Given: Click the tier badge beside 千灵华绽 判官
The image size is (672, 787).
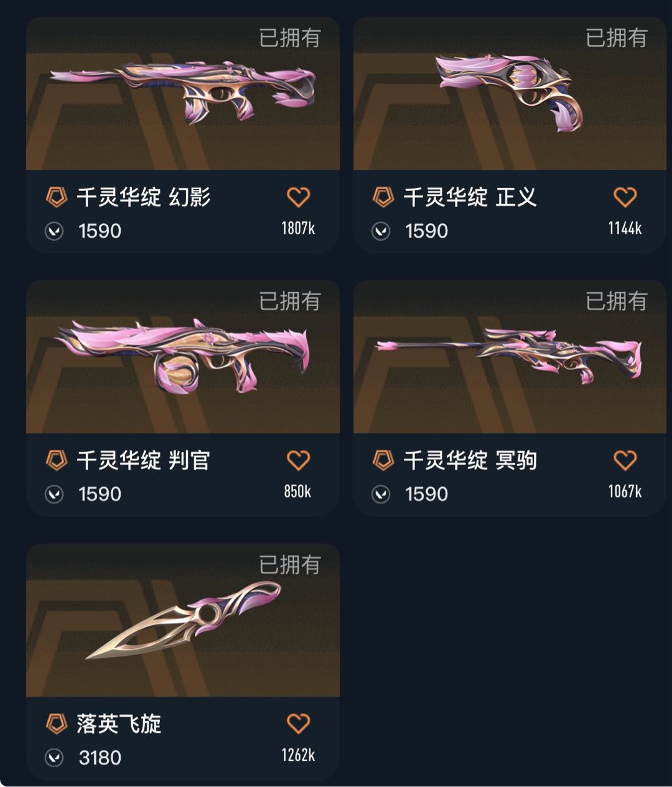Looking at the screenshot, I should pos(57,461).
